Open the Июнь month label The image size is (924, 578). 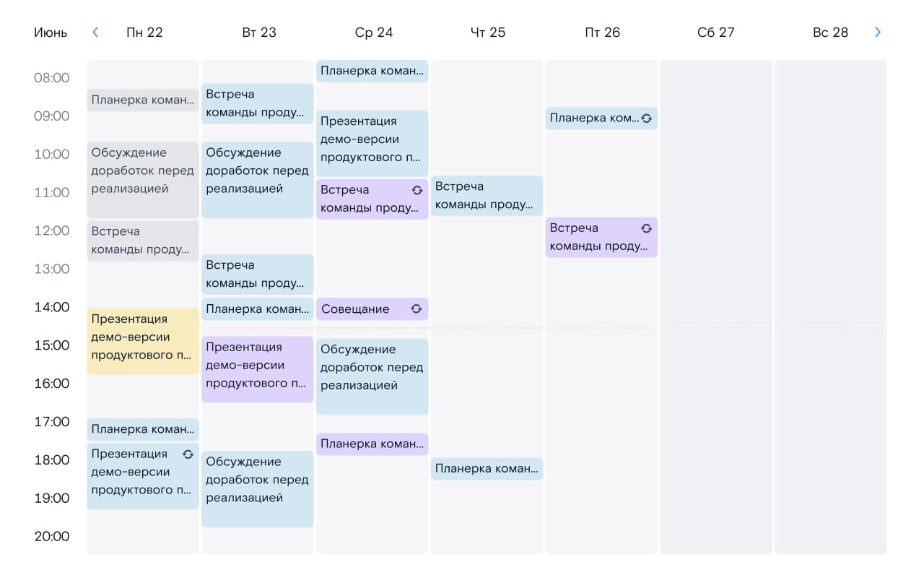pyautogui.click(x=51, y=33)
